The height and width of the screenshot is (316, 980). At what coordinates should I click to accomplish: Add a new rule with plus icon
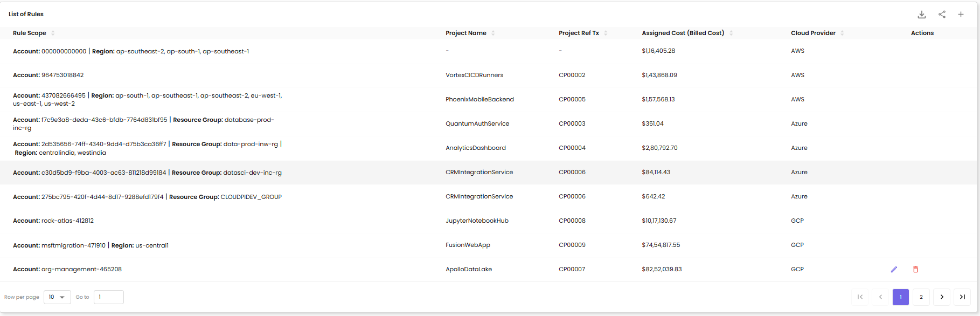coord(961,15)
